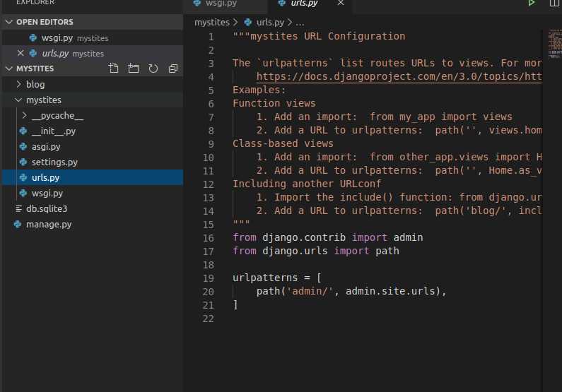
Task: Click the split editor icon
Action: [554, 3]
